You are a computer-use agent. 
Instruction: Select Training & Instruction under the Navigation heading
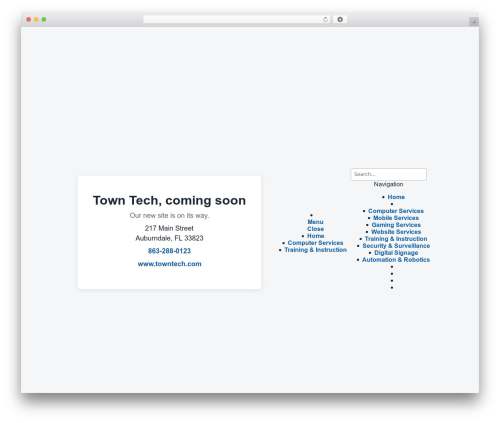pyautogui.click(x=396, y=239)
